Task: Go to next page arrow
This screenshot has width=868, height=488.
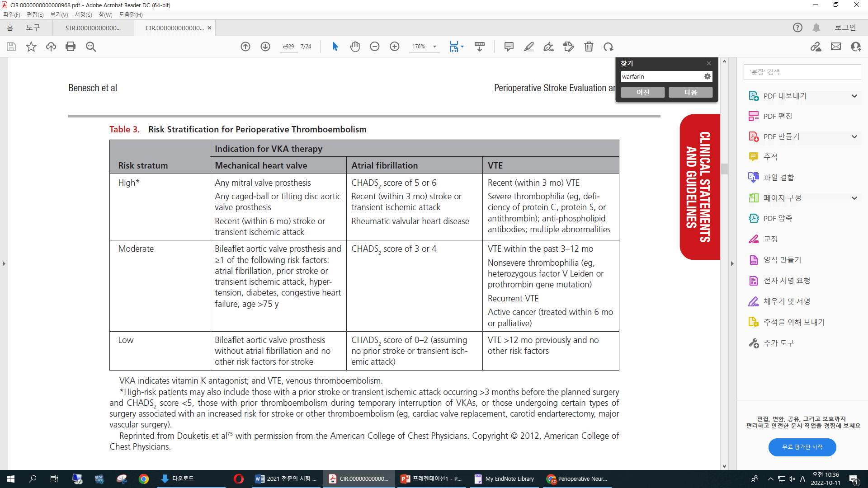Action: [265, 47]
